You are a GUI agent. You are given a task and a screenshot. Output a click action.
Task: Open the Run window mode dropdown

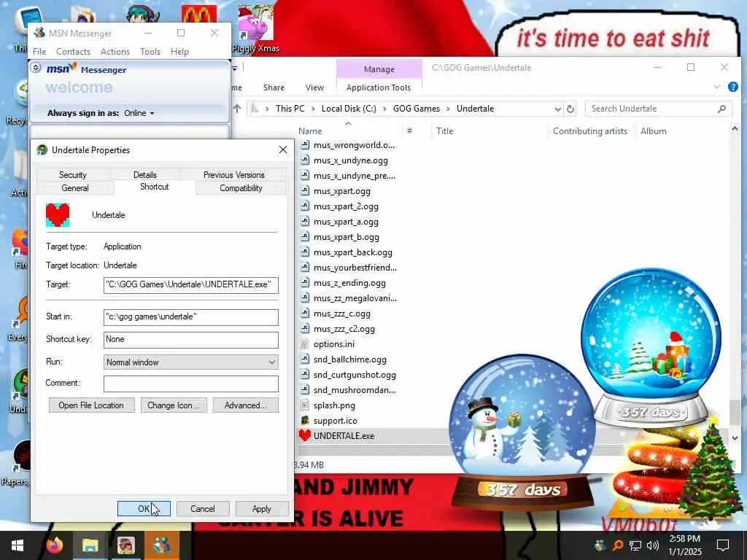tap(190, 362)
